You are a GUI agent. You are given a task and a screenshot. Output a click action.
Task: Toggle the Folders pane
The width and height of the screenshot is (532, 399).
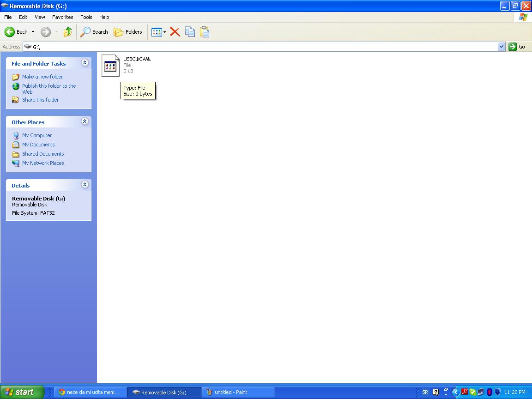click(128, 32)
